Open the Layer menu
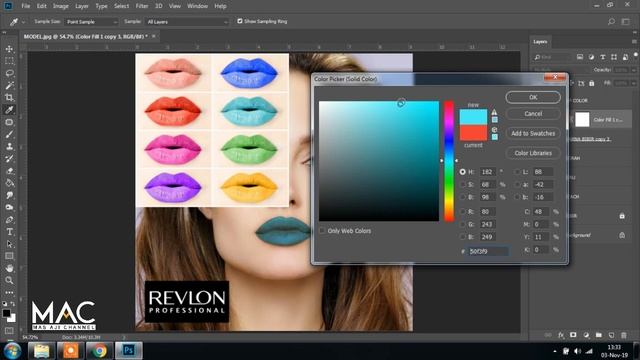The width and height of the screenshot is (640, 360). pos(82,6)
